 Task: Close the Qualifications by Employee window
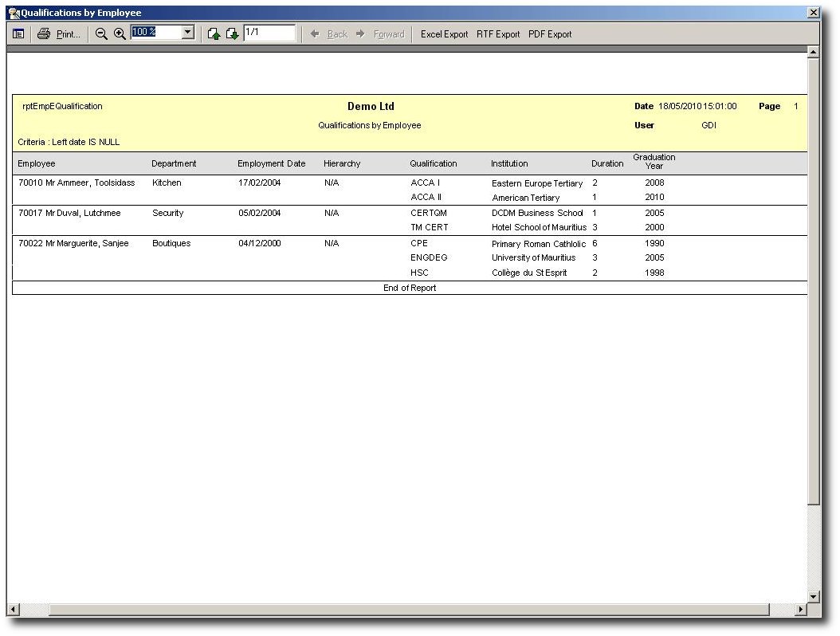813,12
